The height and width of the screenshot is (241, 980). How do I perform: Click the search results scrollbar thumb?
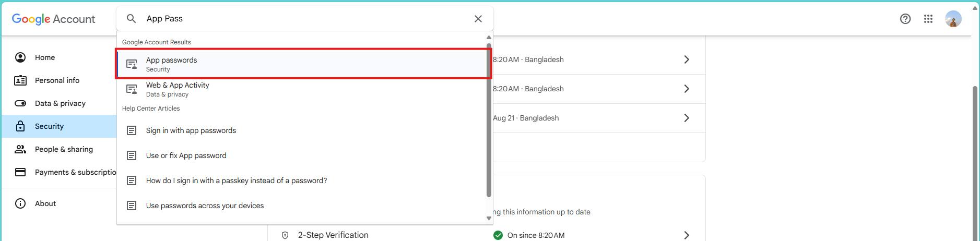[489, 120]
